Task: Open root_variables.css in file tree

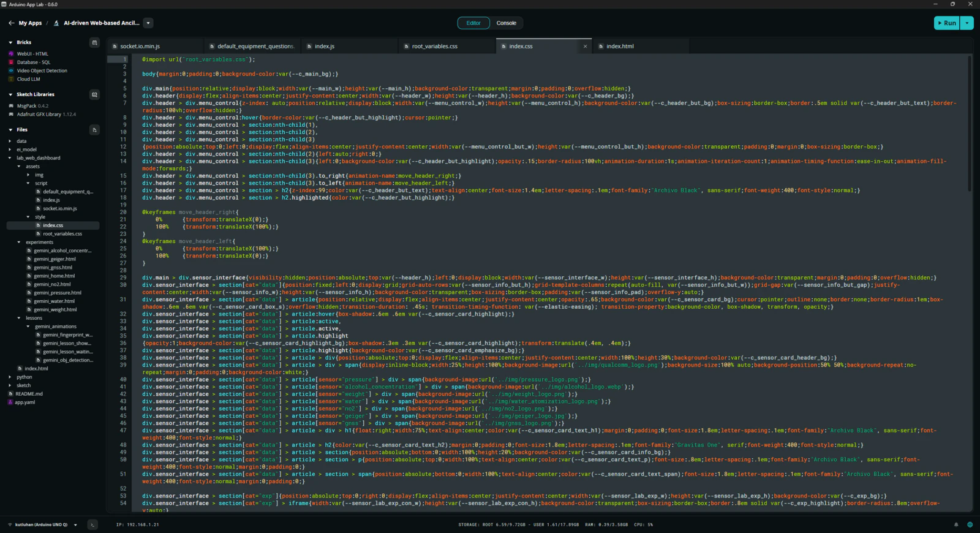Action: [x=62, y=233]
